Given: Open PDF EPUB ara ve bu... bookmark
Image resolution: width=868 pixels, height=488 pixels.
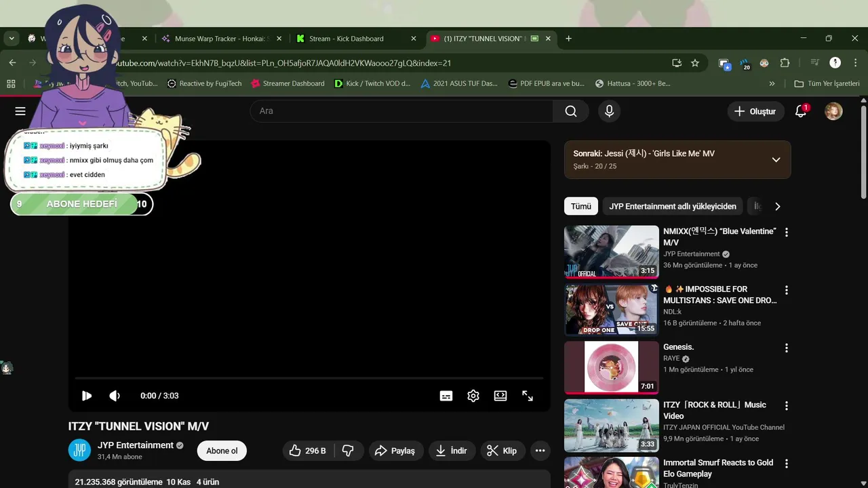Looking at the screenshot, I should click(545, 83).
